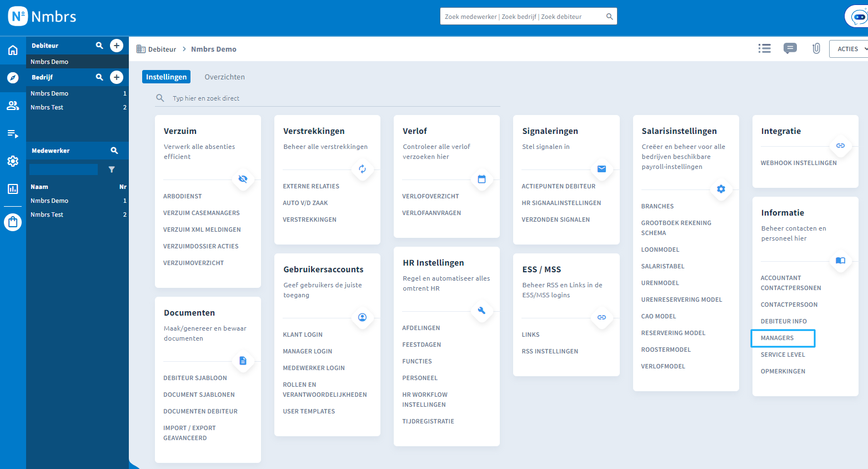The height and width of the screenshot is (469, 868).
Task: Open the chatbot assistant icon
Action: coord(857,17)
